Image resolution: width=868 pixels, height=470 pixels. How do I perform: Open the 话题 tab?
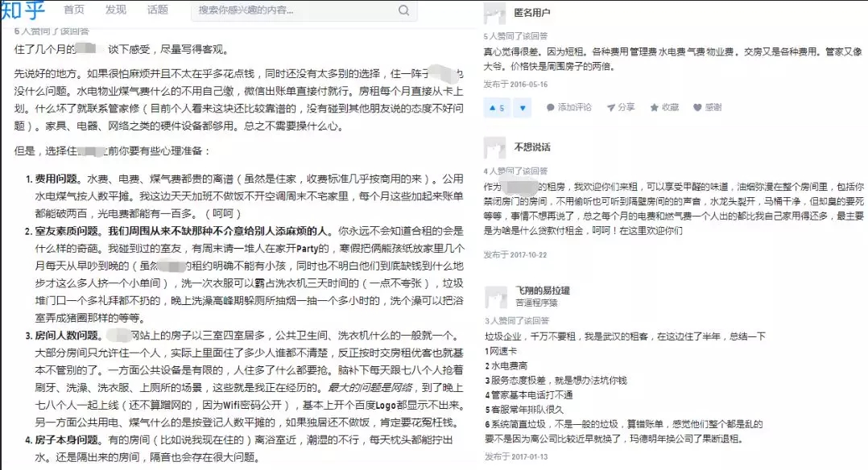tap(158, 10)
